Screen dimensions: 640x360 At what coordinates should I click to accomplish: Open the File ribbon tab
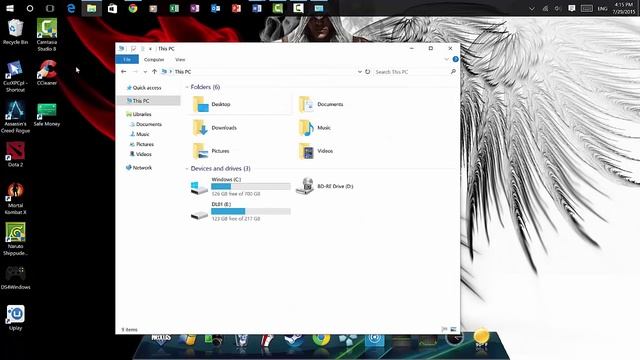coord(127,60)
